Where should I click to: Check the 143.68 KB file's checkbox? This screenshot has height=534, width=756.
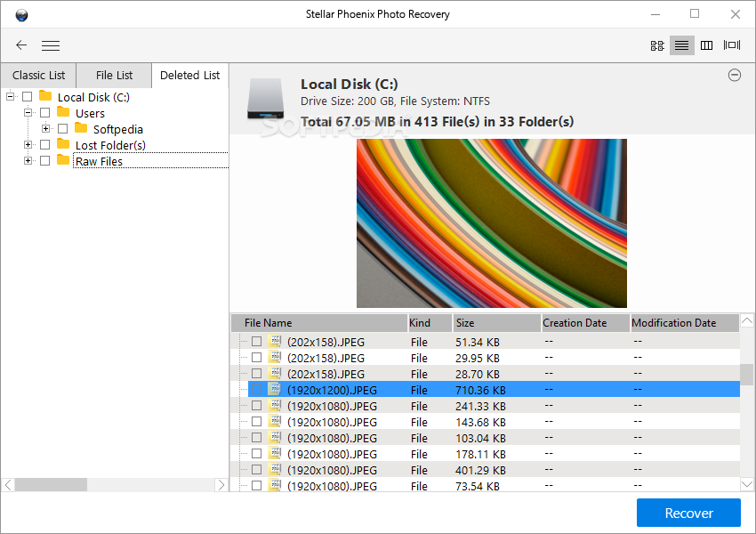256,422
